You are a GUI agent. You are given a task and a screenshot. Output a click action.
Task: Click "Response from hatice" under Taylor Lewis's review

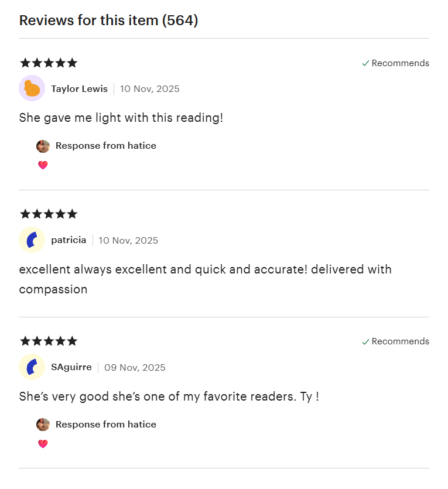[106, 146]
